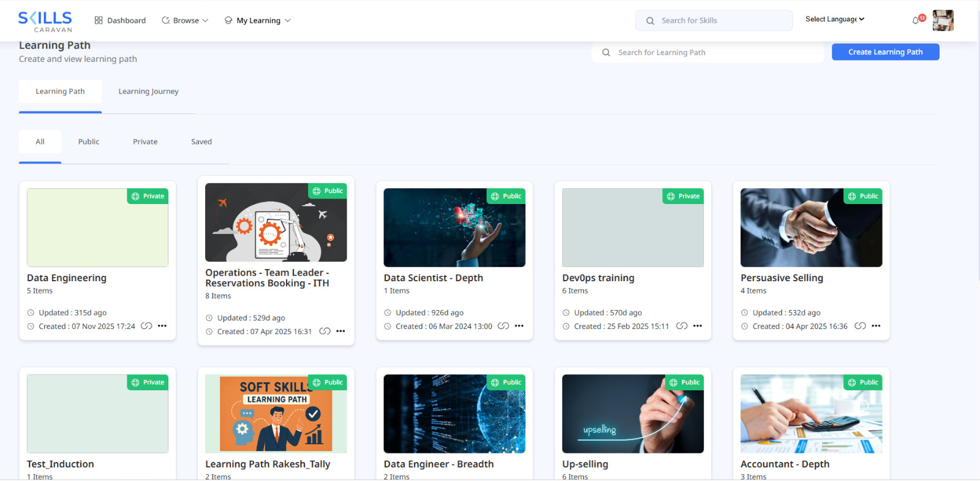The width and height of the screenshot is (980, 481).
Task: Click the magnifier in Learning Path search
Action: coord(606,53)
